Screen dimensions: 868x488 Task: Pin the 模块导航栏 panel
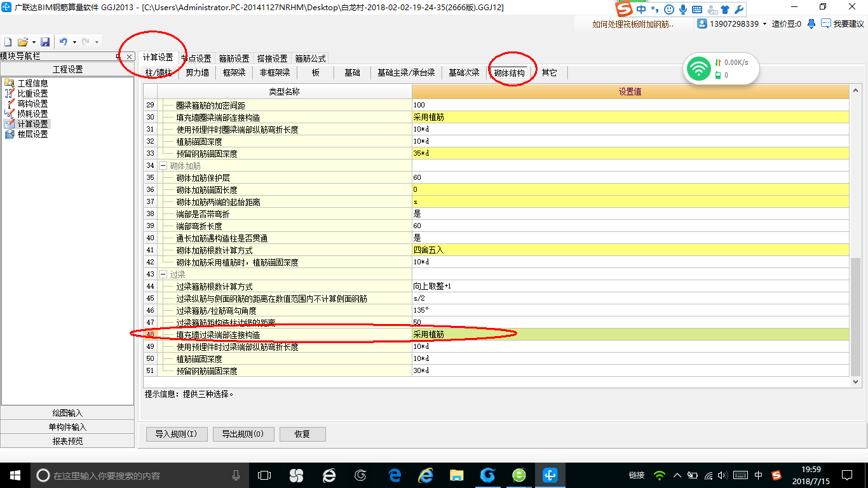tap(118, 57)
